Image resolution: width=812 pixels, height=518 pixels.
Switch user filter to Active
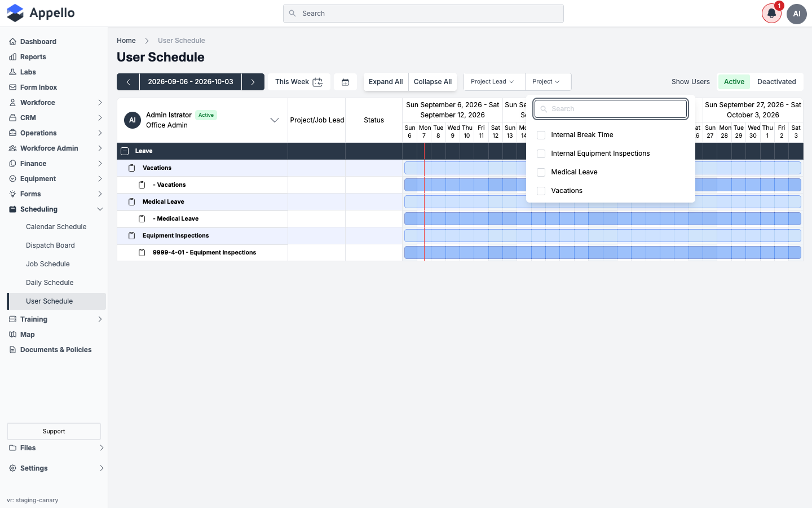coord(734,82)
